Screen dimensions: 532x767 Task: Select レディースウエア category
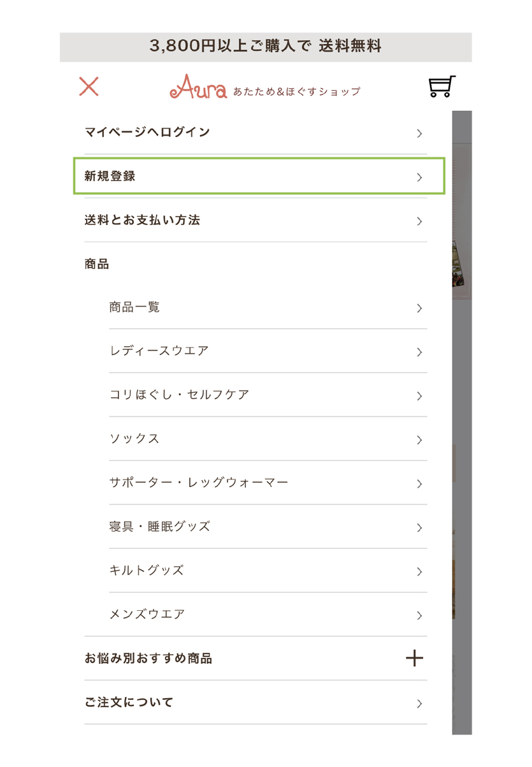tap(268, 351)
